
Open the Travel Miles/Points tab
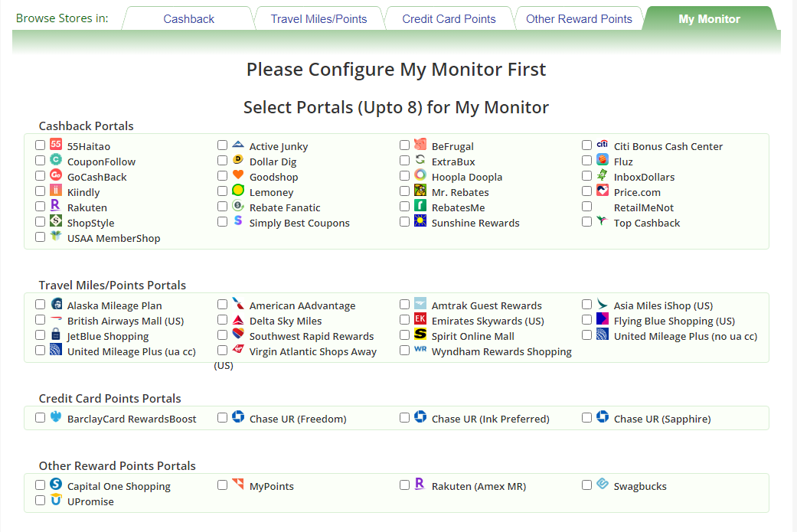(x=318, y=18)
